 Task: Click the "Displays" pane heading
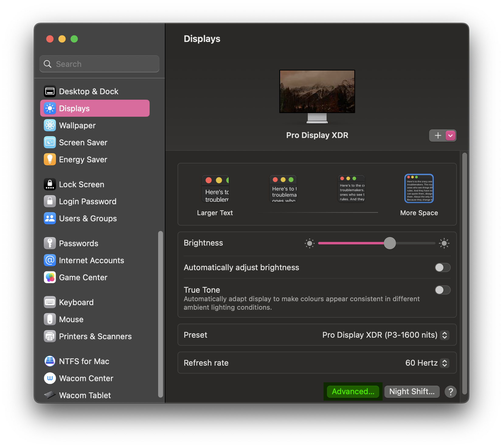(x=202, y=39)
